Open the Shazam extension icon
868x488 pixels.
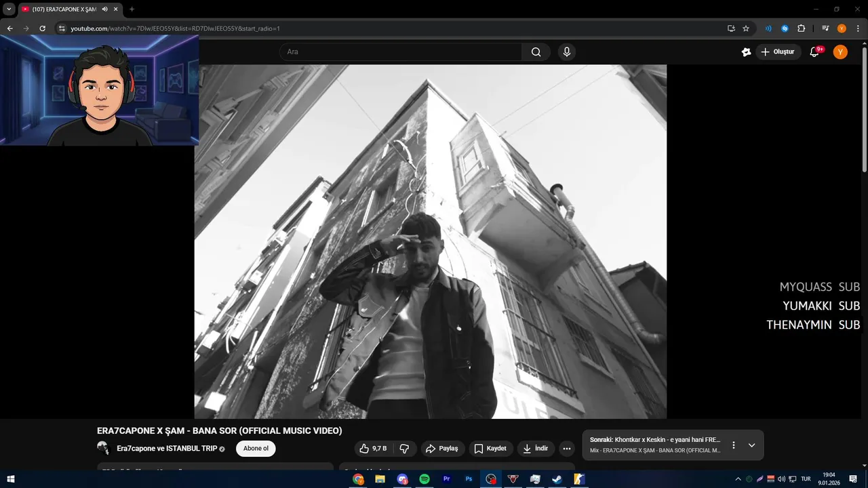(785, 28)
